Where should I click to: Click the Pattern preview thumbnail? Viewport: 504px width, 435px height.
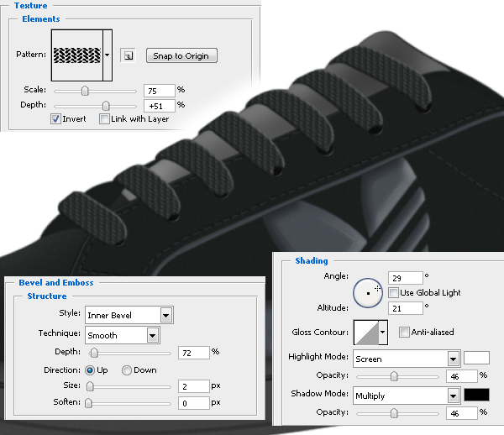(77, 55)
